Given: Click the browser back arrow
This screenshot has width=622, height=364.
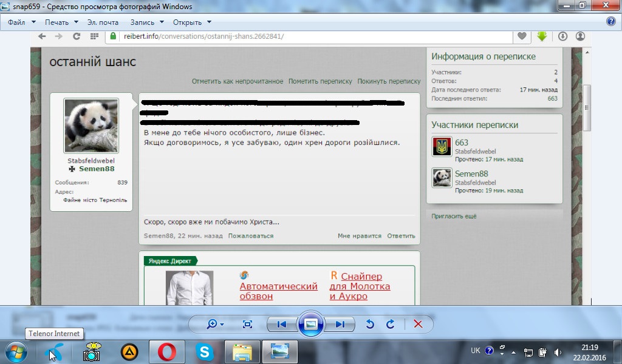Looking at the screenshot, I should 42,36.
